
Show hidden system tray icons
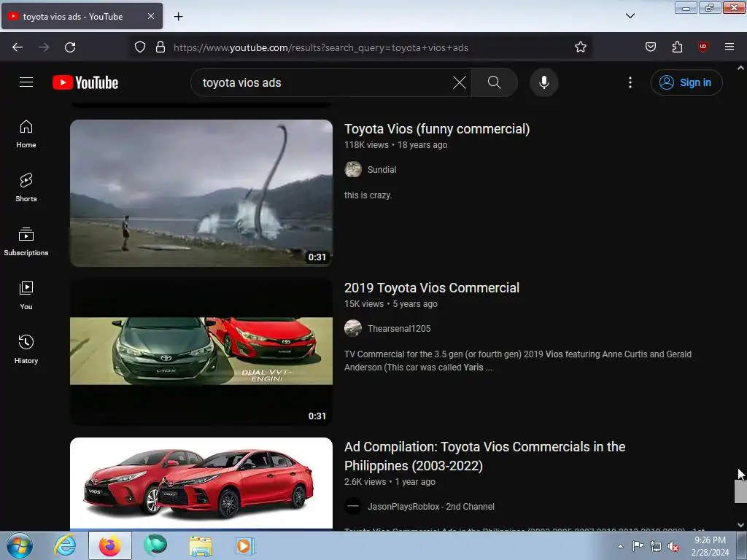click(x=620, y=546)
